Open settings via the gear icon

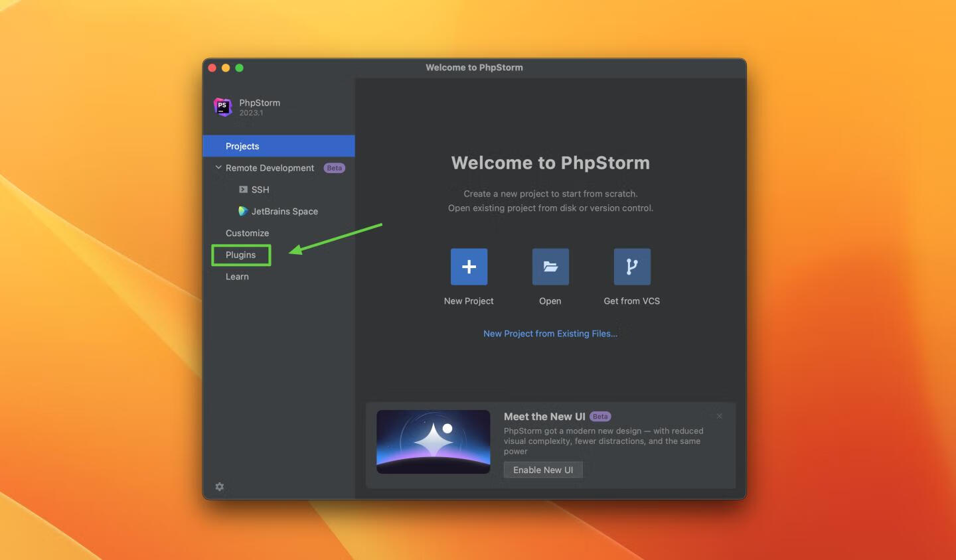coord(220,487)
